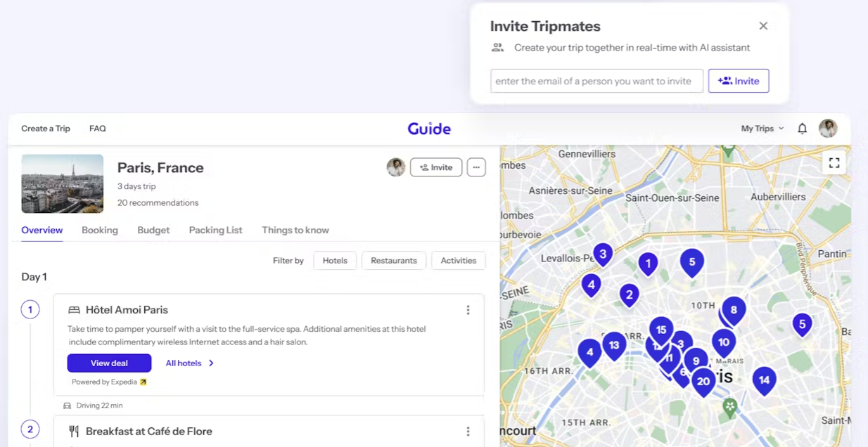The image size is (868, 447).
Task: Open the FAQ page
Action: (x=98, y=129)
